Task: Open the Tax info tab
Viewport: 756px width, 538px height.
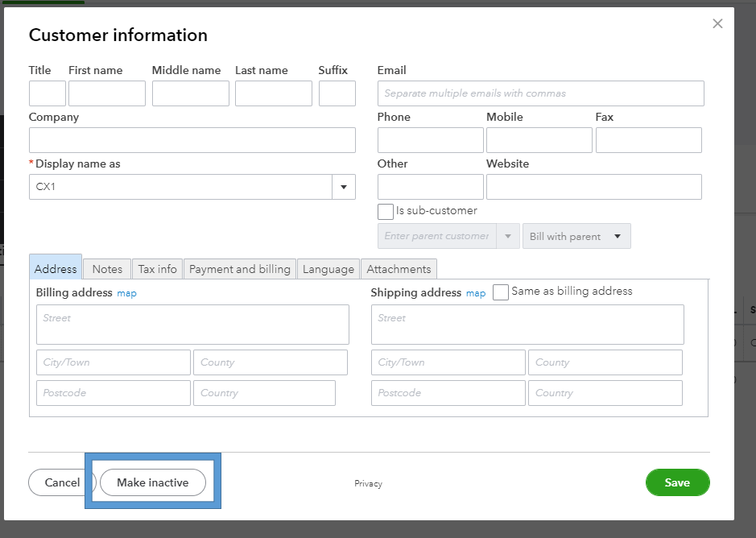Action: point(157,269)
